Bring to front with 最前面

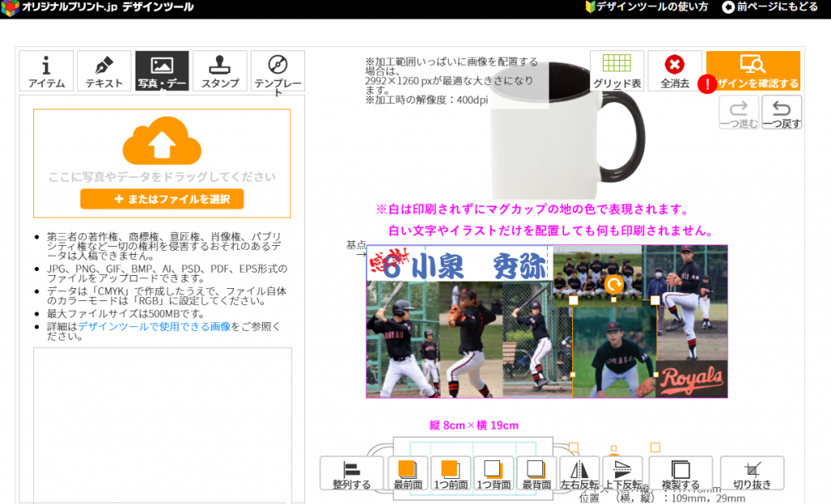407,473
